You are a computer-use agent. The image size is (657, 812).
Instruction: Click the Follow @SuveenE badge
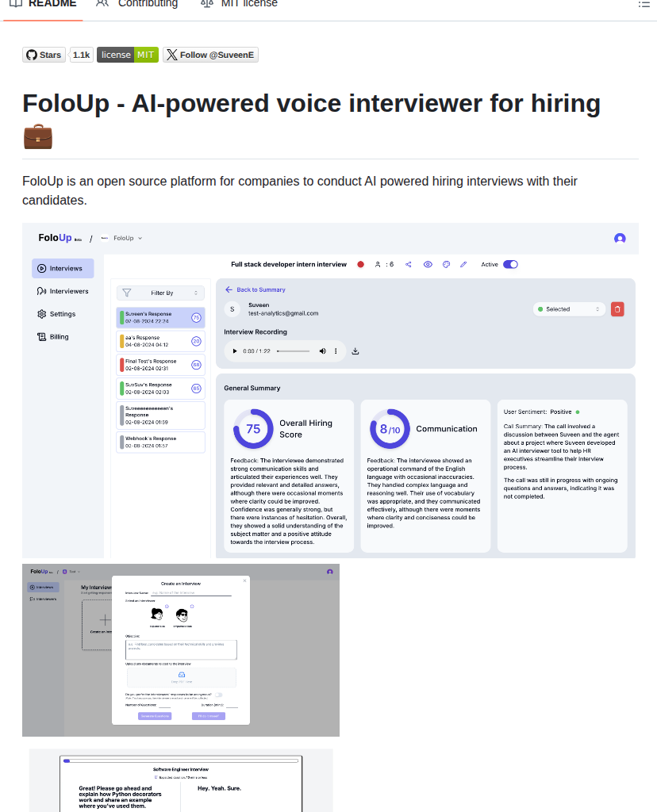click(x=210, y=55)
